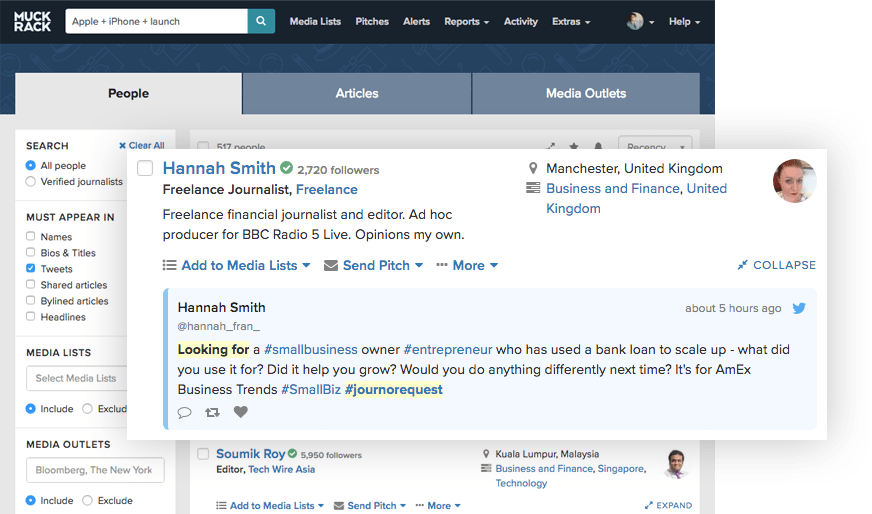Click the envelope icon in Hannah's Send Pitch
Image resolution: width=872 pixels, height=514 pixels.
click(x=331, y=265)
